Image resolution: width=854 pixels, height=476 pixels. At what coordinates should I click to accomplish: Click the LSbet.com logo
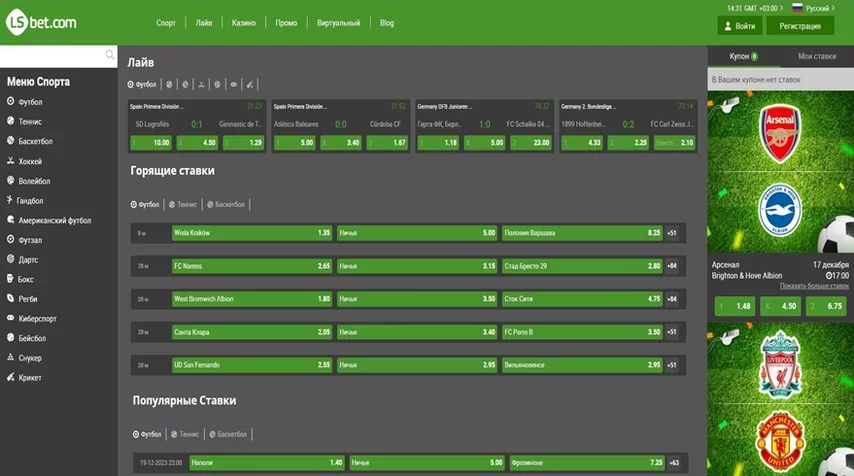click(x=41, y=22)
